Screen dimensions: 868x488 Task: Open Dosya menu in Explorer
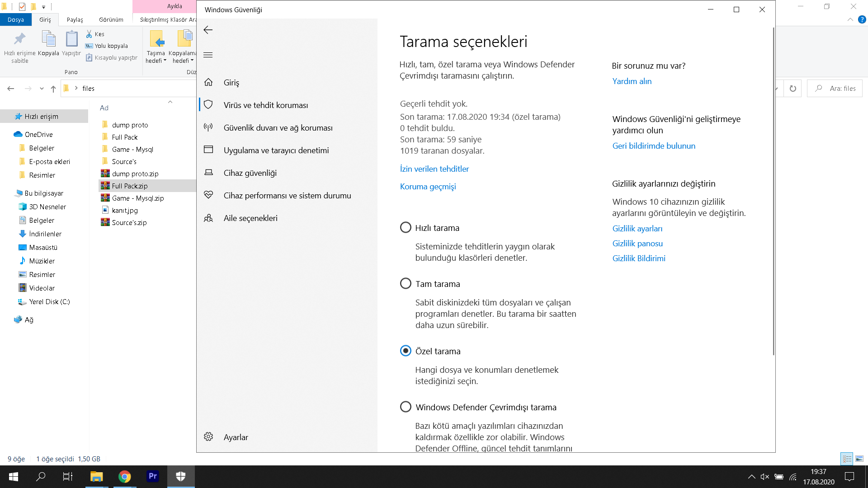(x=16, y=20)
